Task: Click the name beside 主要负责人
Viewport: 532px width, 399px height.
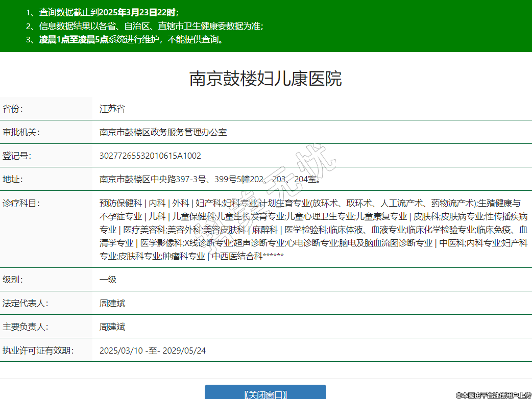Action: click(x=112, y=327)
